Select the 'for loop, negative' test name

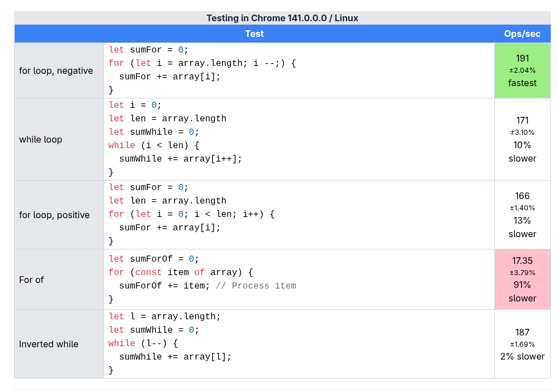56,70
